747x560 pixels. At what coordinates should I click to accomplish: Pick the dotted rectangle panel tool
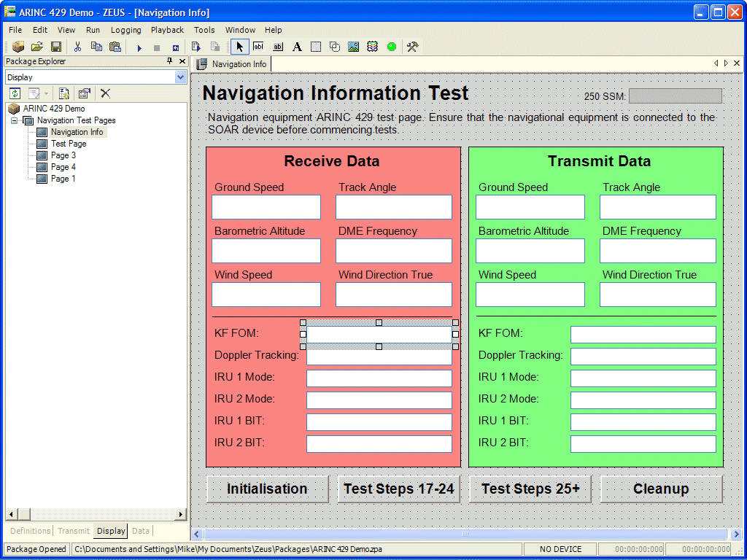[316, 47]
